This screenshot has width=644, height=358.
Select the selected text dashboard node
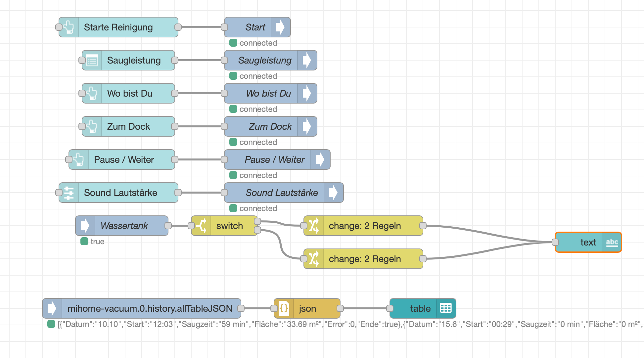(x=588, y=242)
